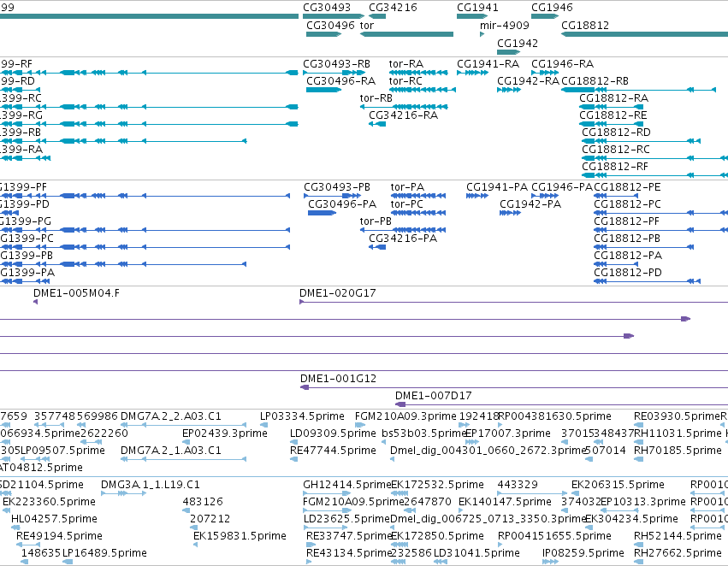
Task: Select the DMG7A.2_1.A03.C1 feature
Action: pyautogui.click(x=183, y=459)
